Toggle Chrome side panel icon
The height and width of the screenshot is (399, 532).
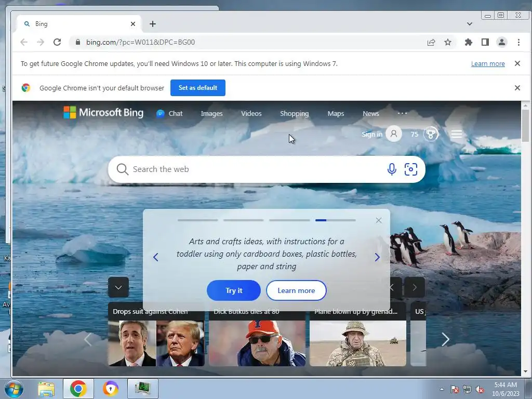(x=485, y=42)
